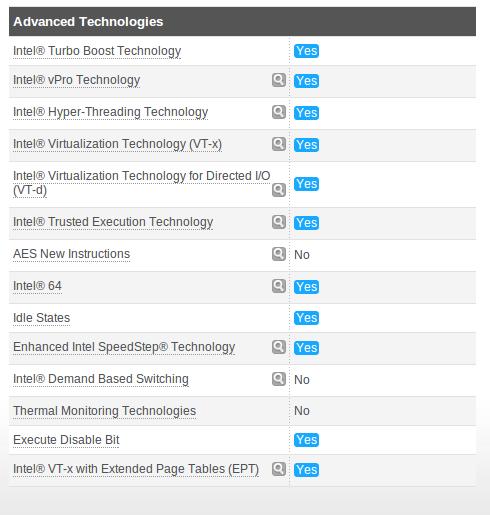Click search icon for Demand Based Switching
490x515 pixels.
[279, 379]
